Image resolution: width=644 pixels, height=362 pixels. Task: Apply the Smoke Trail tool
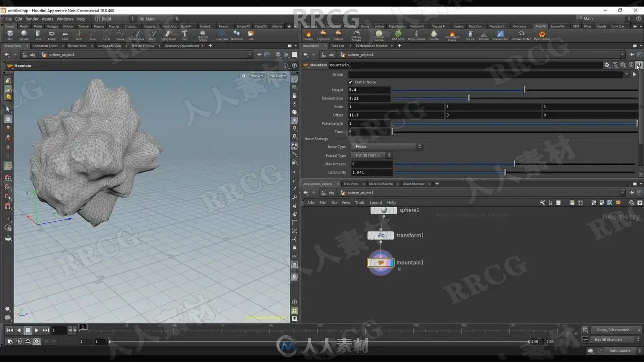(x=500, y=35)
